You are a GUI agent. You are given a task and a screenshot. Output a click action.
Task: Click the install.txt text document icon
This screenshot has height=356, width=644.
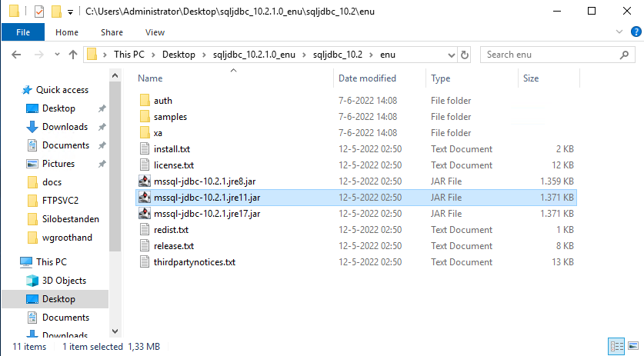[x=145, y=149]
